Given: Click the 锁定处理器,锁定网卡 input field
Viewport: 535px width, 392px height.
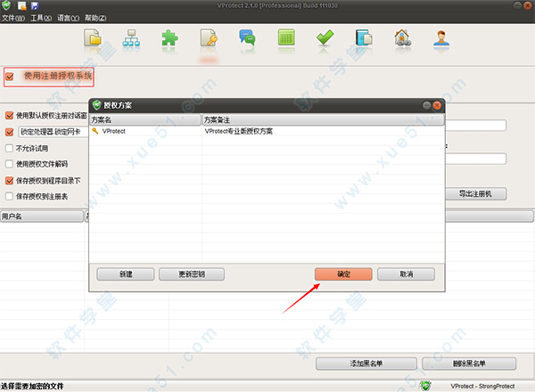Looking at the screenshot, I should [53, 132].
